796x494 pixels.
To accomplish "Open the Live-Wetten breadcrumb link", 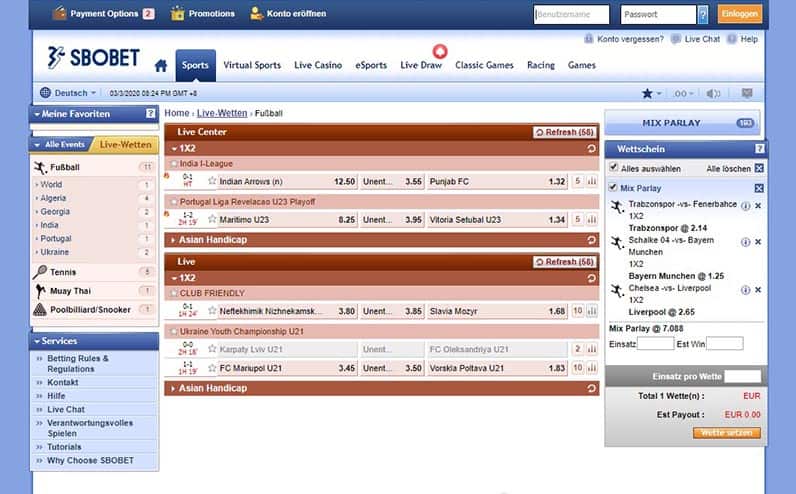I will (x=222, y=113).
